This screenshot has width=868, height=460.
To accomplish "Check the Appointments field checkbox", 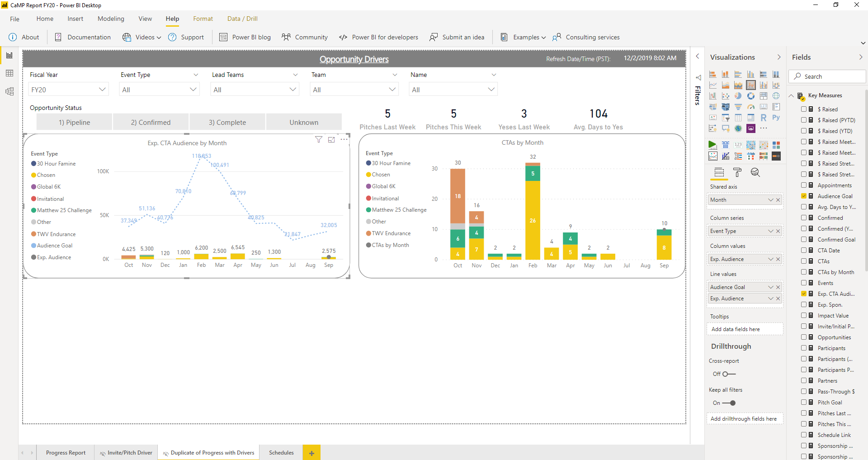I will pyautogui.click(x=804, y=185).
